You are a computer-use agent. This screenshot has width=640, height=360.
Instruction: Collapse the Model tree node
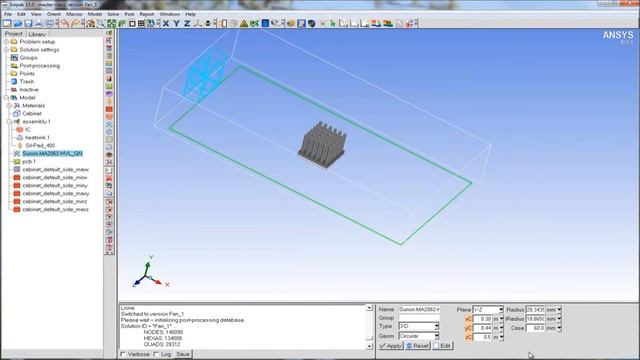pyautogui.click(x=6, y=98)
